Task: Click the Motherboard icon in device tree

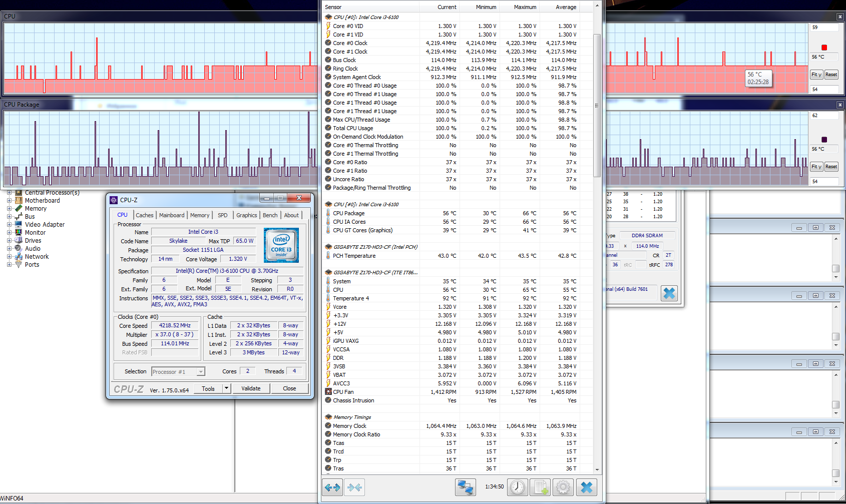Action: (19, 201)
